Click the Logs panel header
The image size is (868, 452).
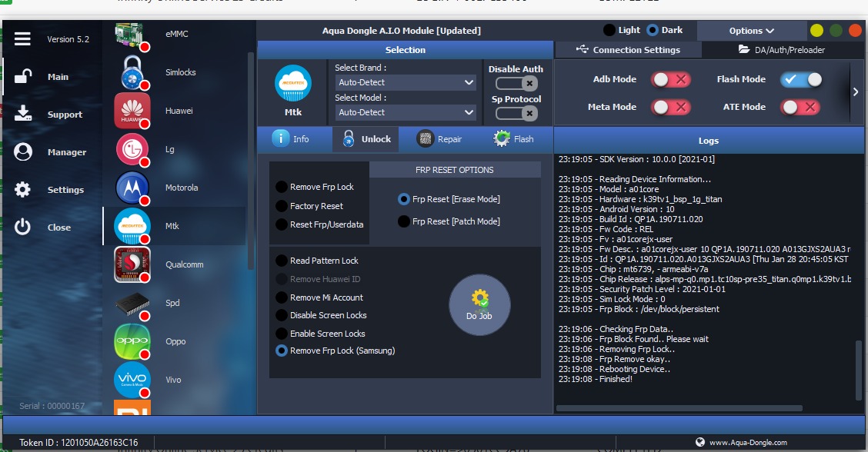(x=709, y=141)
